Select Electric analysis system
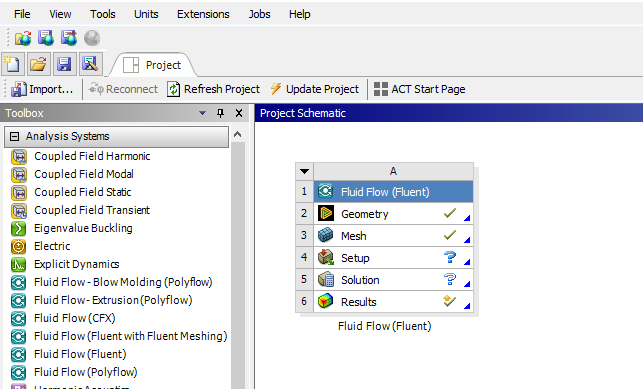Viewport: 643px width, 389px height. click(x=52, y=246)
